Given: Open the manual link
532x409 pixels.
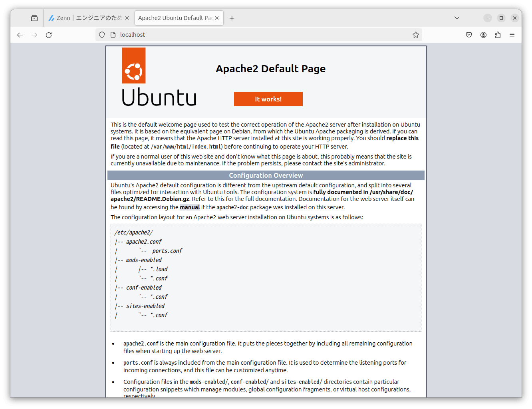Looking at the screenshot, I should coord(190,207).
